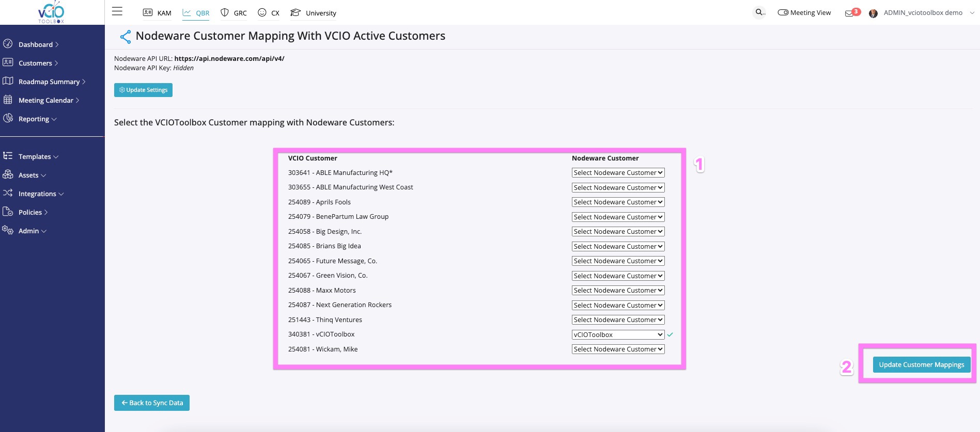Click the Integrations shuffle icon

(x=8, y=193)
